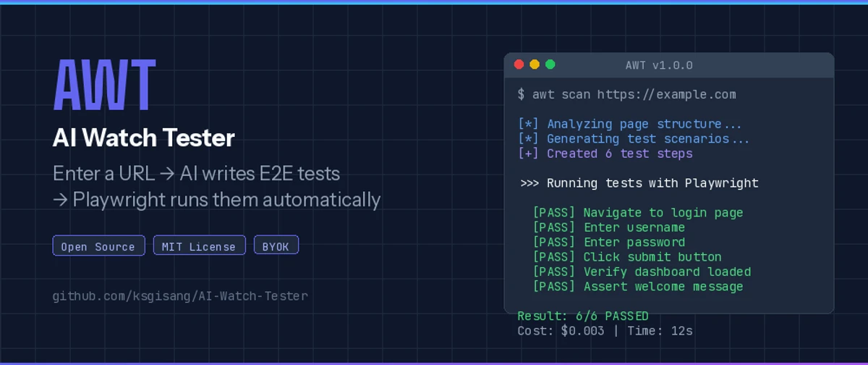
Task: Click the Result: 6/6 PASSED text
Action: coord(583,316)
